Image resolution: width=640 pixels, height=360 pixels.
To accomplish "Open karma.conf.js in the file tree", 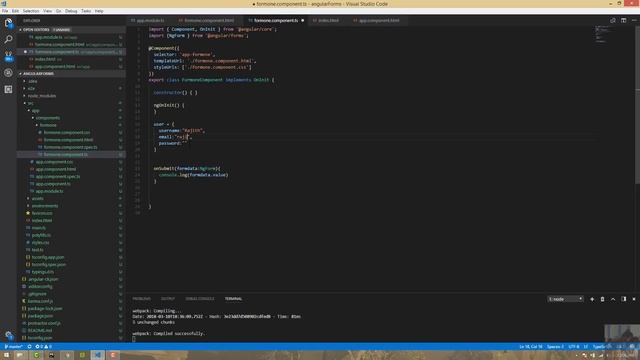I will 40,302.
